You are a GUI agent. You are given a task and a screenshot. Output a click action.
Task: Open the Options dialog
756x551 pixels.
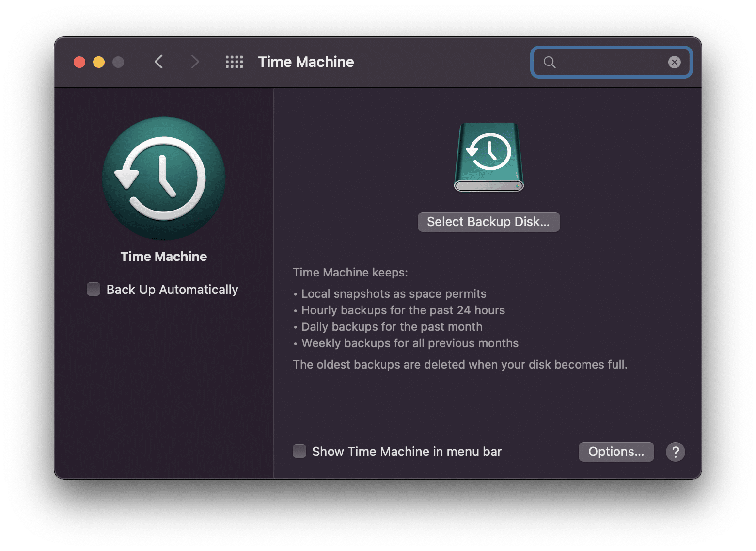(616, 452)
